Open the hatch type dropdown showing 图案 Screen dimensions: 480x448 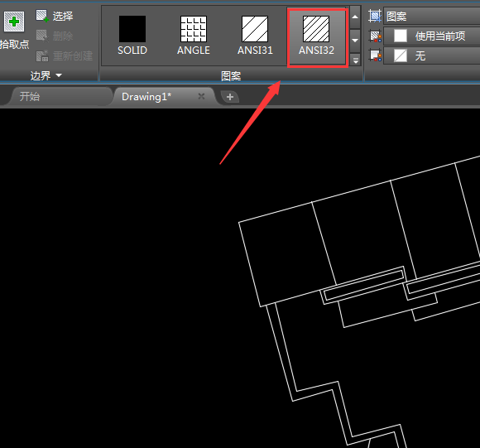pyautogui.click(x=432, y=17)
